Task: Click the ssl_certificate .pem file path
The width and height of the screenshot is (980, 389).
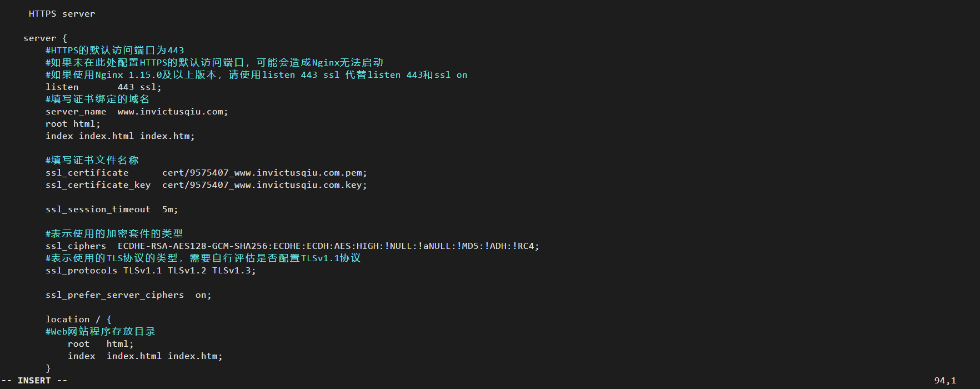Action: 264,173
